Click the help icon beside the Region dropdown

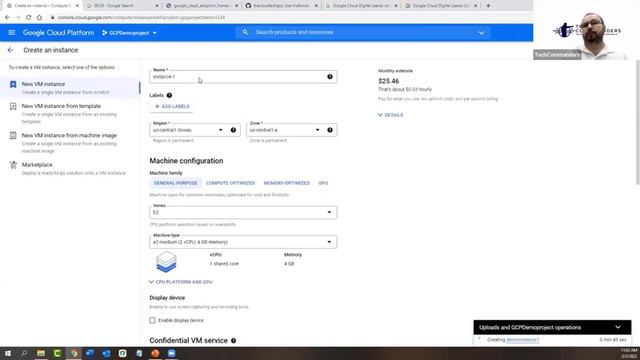[x=233, y=130]
